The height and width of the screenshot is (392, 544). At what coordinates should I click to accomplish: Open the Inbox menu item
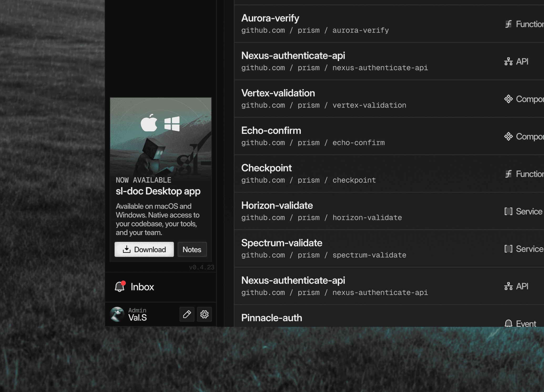[142, 287]
